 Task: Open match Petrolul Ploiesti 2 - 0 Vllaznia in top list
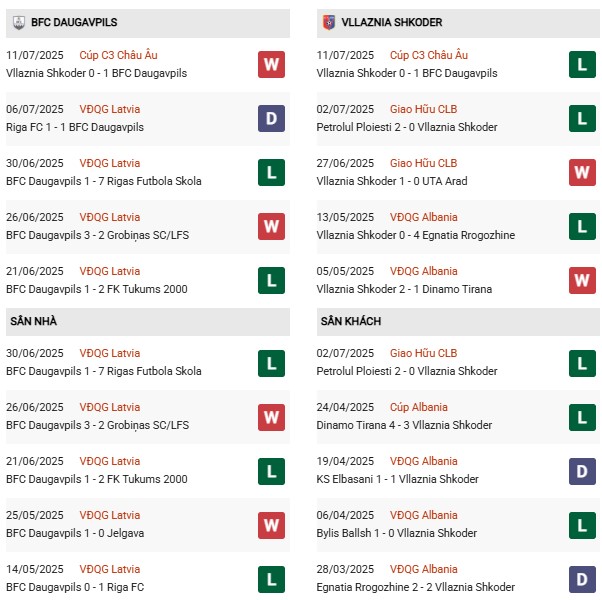[406, 127]
